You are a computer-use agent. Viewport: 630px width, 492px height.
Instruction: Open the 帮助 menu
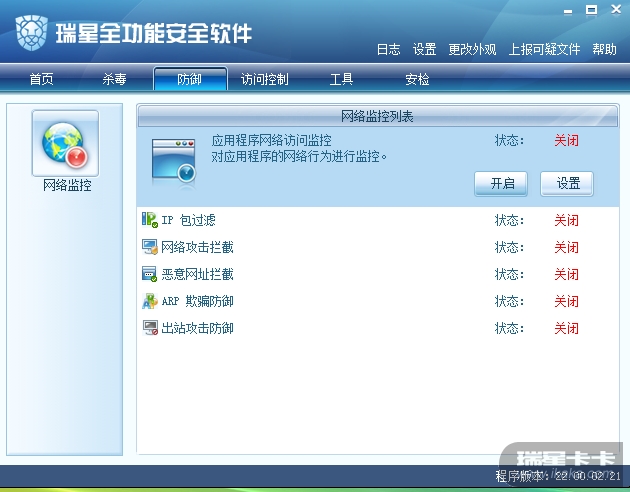(604, 49)
